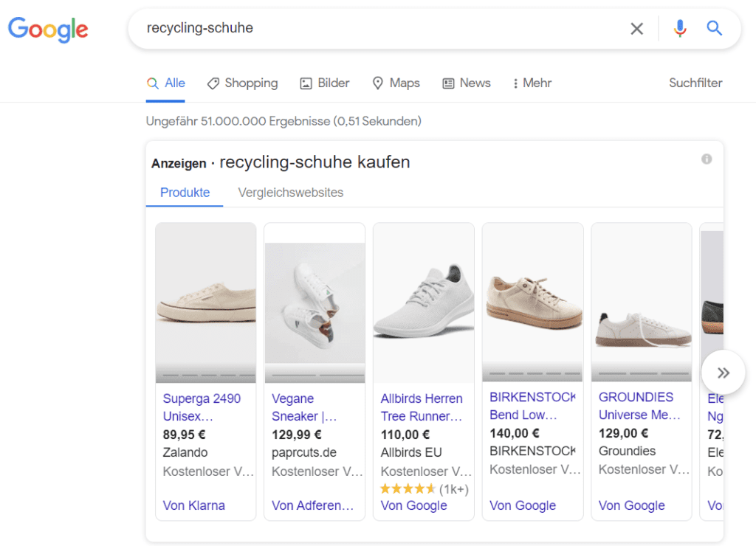756x546 pixels.
Task: Click the Vegane Sneaker title link
Action: click(303, 407)
